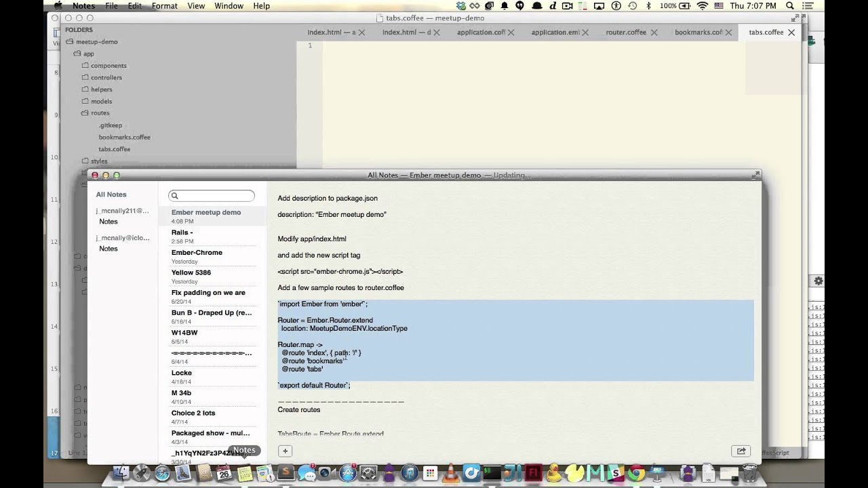Open Notification Center list icon
Viewport: 868px width, 488px height.
pyautogui.click(x=808, y=5)
